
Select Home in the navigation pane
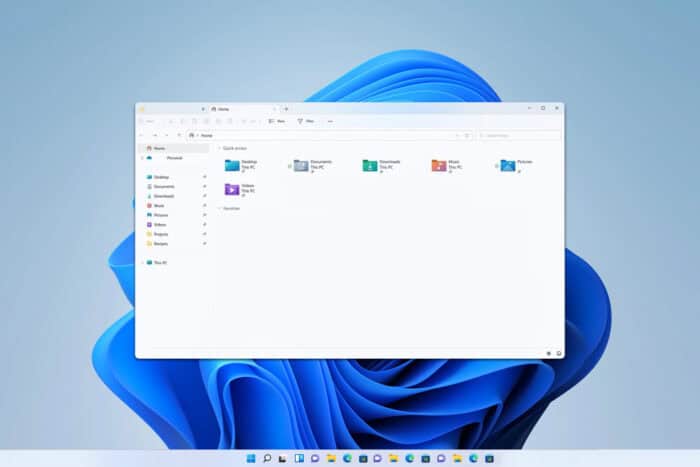point(174,148)
